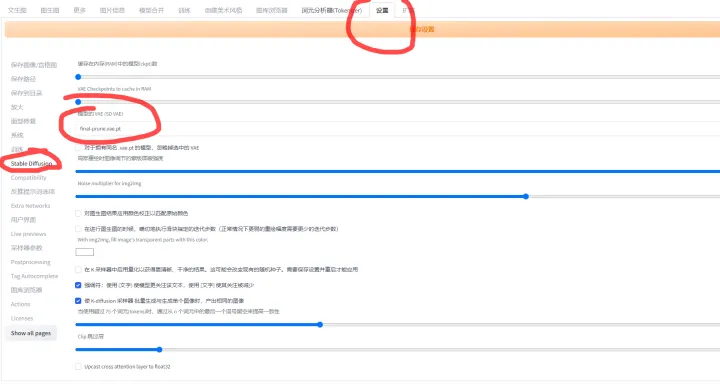Switch to the 图生图 tab
Image resolution: width=720 pixels, height=384 pixels.
[50, 10]
